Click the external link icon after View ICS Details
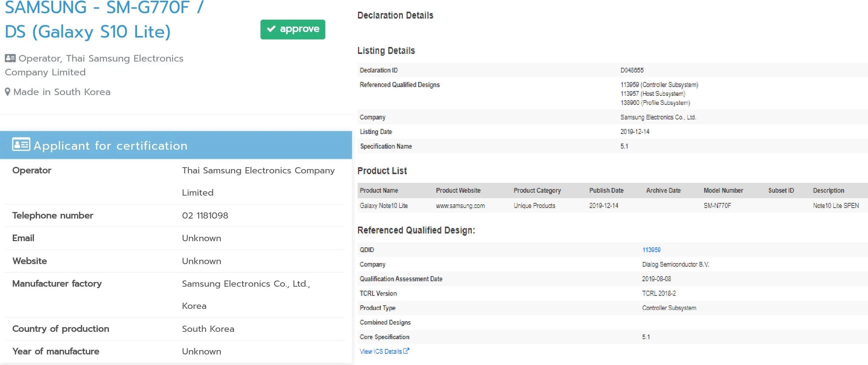868x365 pixels. point(406,351)
